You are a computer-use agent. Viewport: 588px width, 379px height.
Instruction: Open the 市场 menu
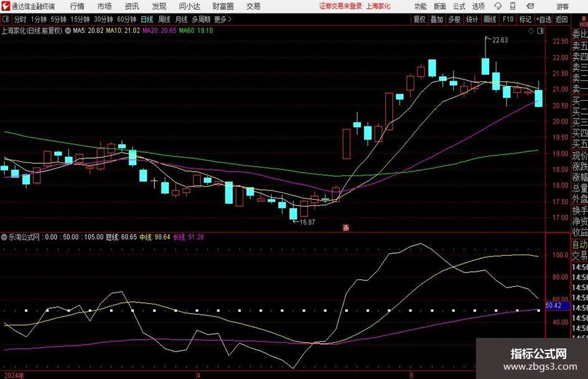coord(105,6)
